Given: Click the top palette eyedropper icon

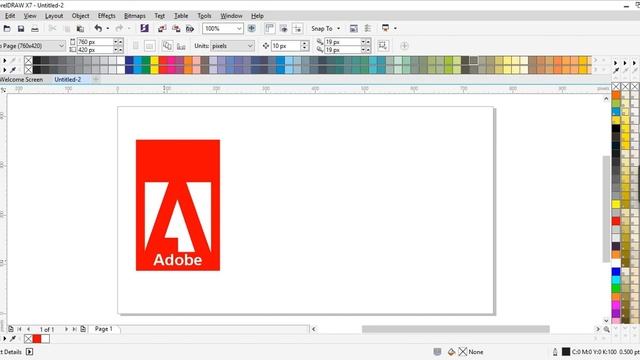Looking at the screenshot, I should coord(13,60).
